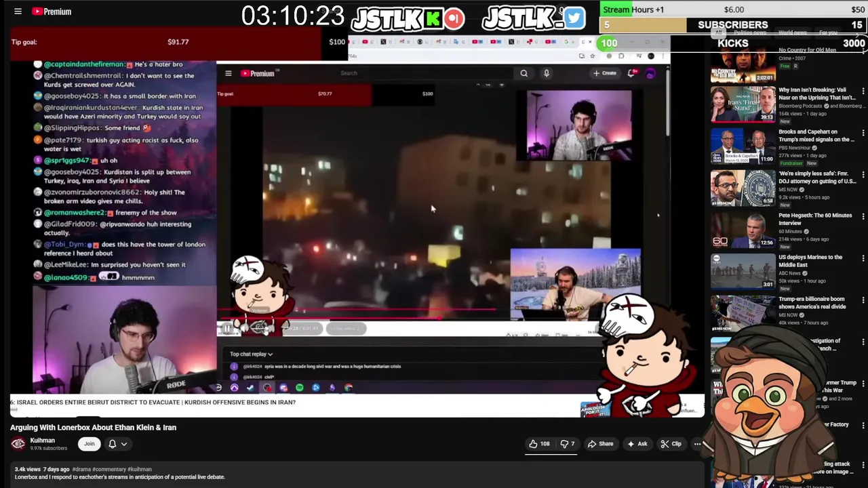Screen dimensions: 868x488
Task: Open options menu for Why Iran Isn't Breaking
Action: (x=863, y=91)
